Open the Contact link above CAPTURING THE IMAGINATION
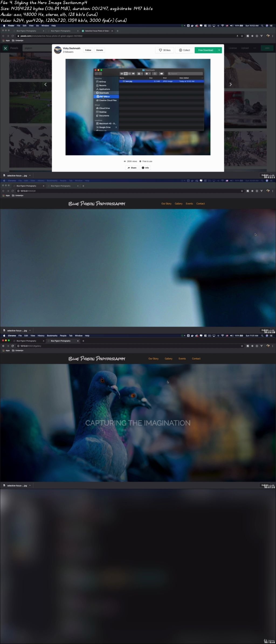 click(x=196, y=359)
